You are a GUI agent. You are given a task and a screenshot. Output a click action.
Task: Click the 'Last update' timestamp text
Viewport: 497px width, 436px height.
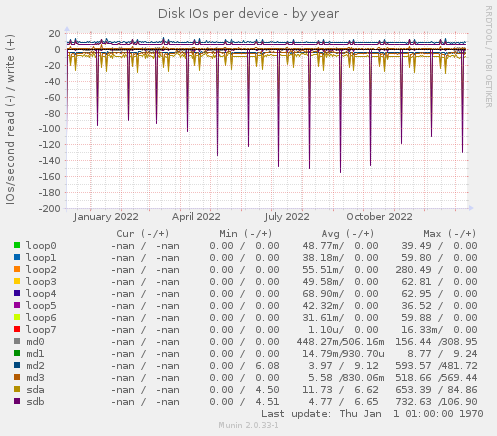click(372, 414)
